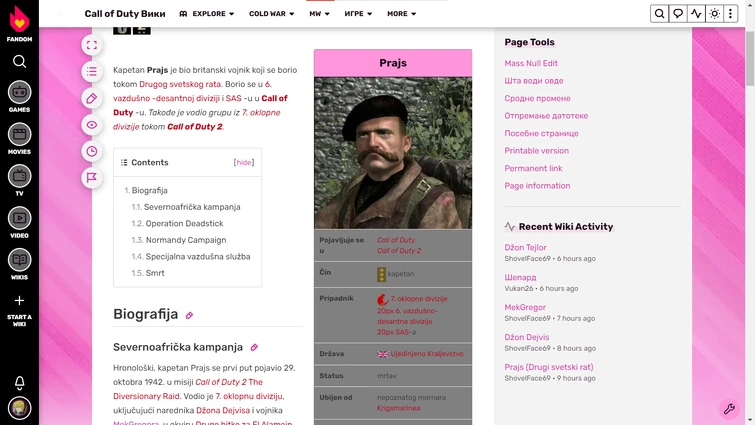
Task: Open Call of Duty 2 link in infobox
Action: click(399, 251)
